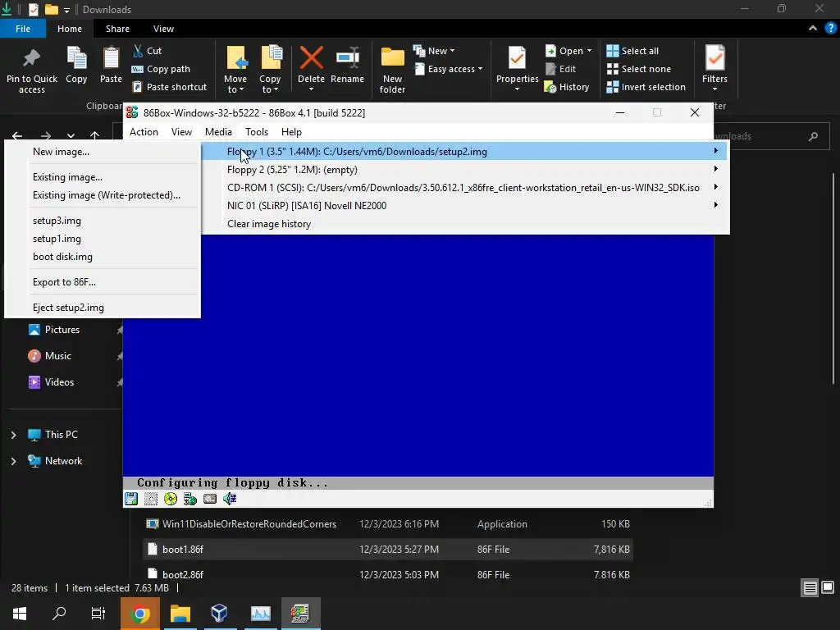
Task: Open Pictures in the navigation pane
Action: coord(62,330)
